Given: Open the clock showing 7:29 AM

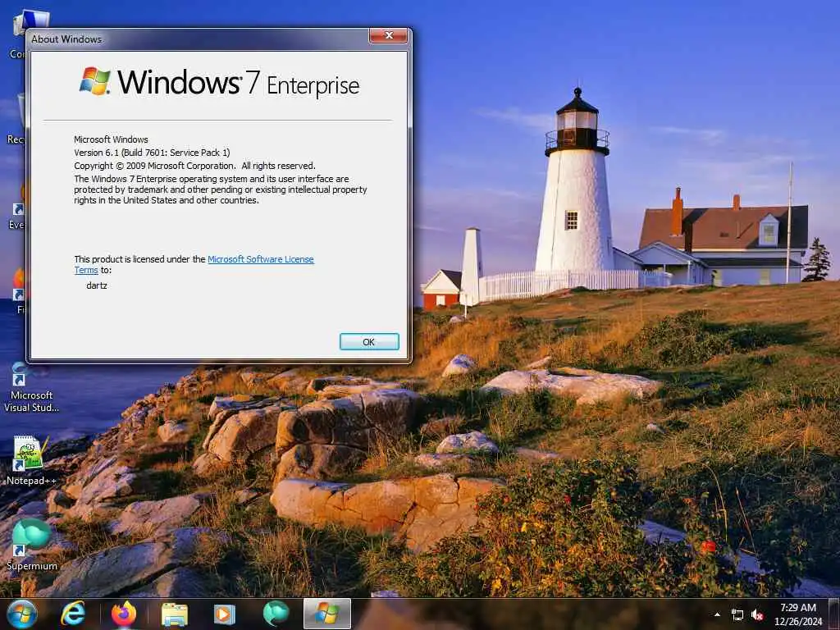Looking at the screenshot, I should click(797, 614).
